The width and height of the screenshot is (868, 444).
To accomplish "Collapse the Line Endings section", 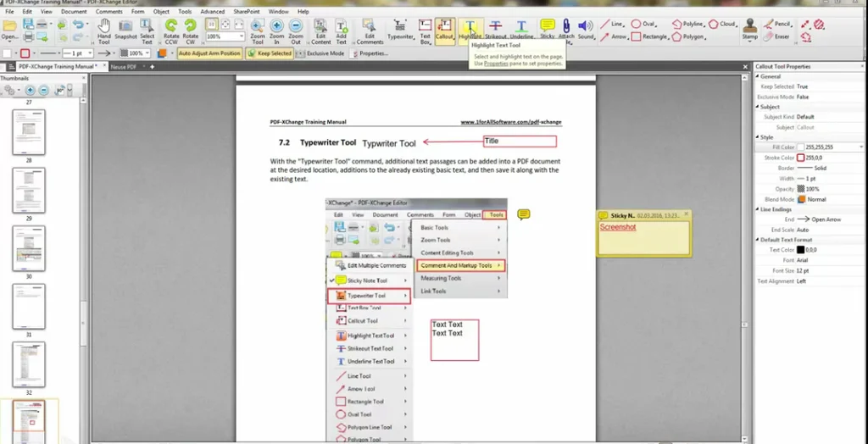I will pos(758,209).
